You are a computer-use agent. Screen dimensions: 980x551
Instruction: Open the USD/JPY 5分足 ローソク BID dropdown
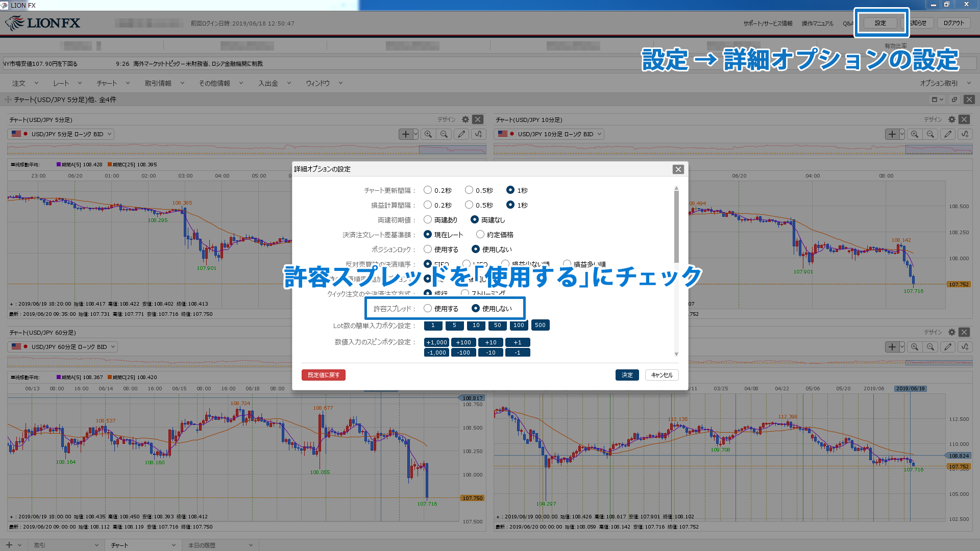click(x=61, y=134)
